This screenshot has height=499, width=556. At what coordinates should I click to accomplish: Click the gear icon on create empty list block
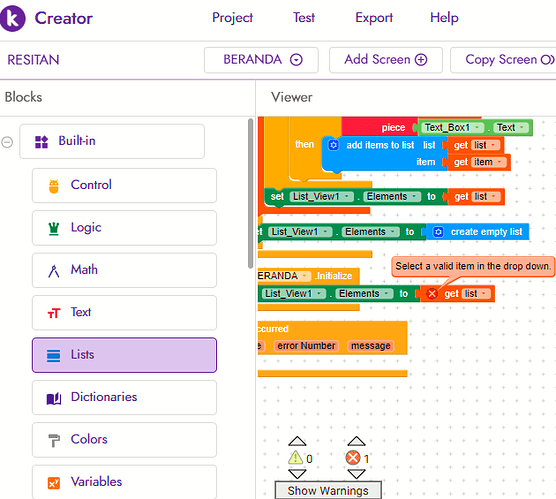tap(438, 232)
